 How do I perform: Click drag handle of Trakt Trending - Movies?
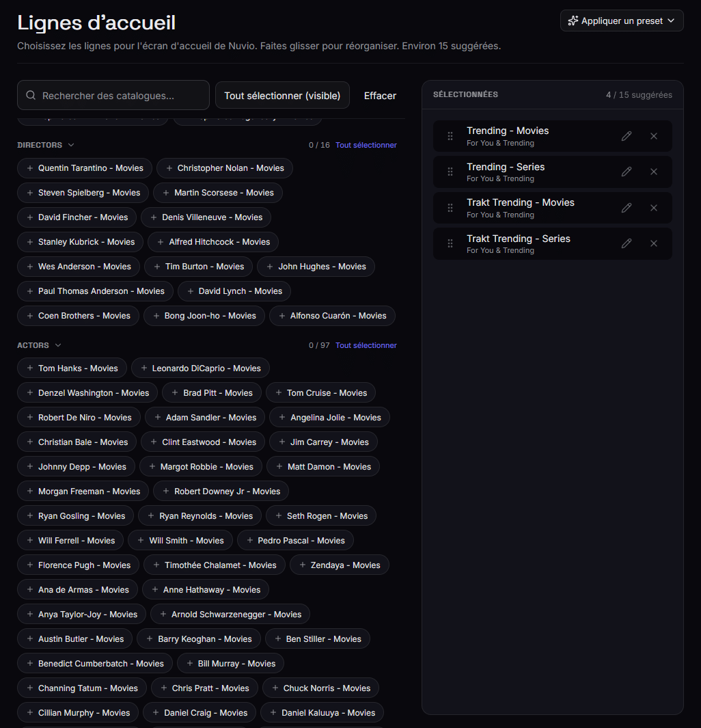pyautogui.click(x=450, y=208)
